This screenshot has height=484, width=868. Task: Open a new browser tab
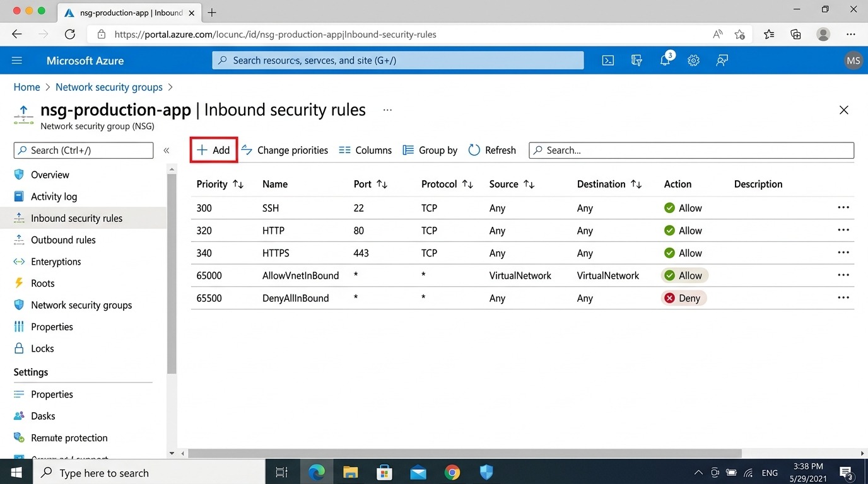click(x=212, y=13)
